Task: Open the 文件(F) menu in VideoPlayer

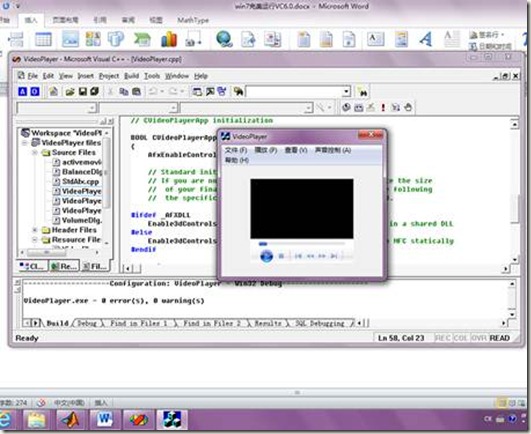Action: pyautogui.click(x=236, y=150)
